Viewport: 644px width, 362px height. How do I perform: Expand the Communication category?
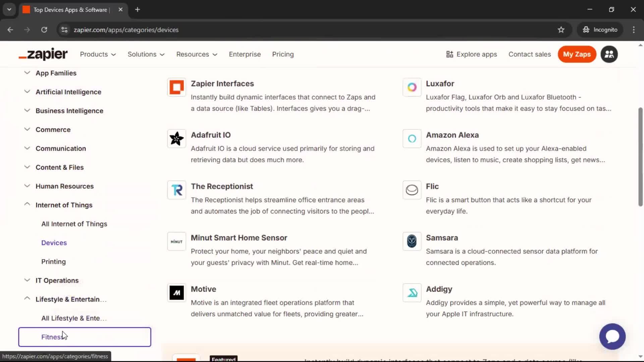(x=27, y=148)
